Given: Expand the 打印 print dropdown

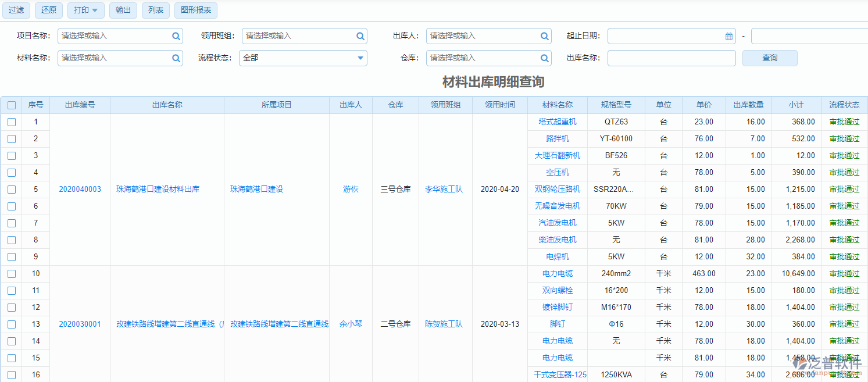Looking at the screenshot, I should point(85,10).
